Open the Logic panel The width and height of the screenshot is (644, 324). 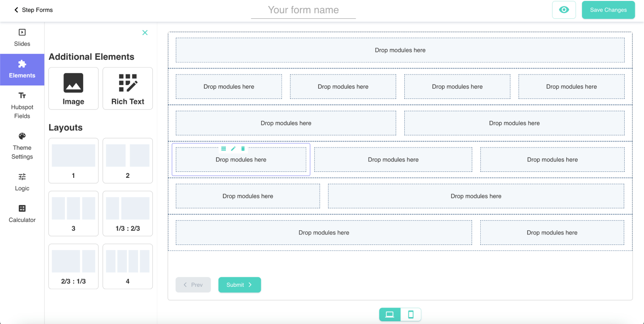click(x=22, y=182)
